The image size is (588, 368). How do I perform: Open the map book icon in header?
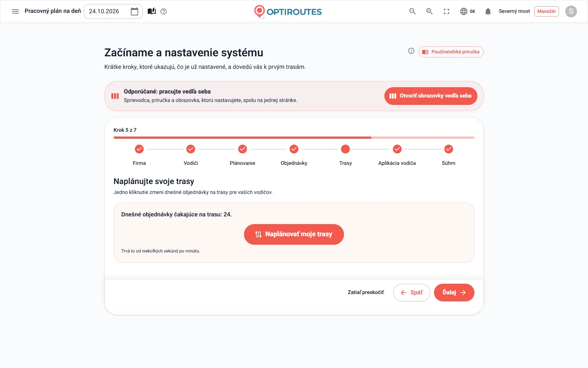[152, 11]
